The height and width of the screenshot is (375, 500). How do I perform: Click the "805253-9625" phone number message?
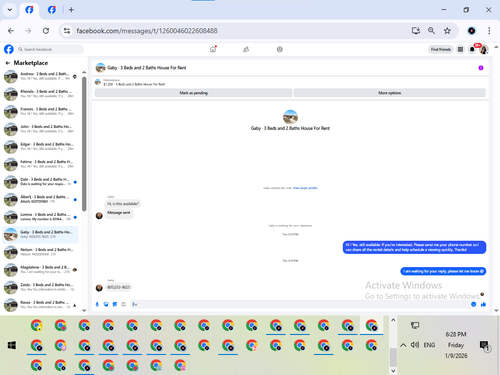(x=119, y=287)
